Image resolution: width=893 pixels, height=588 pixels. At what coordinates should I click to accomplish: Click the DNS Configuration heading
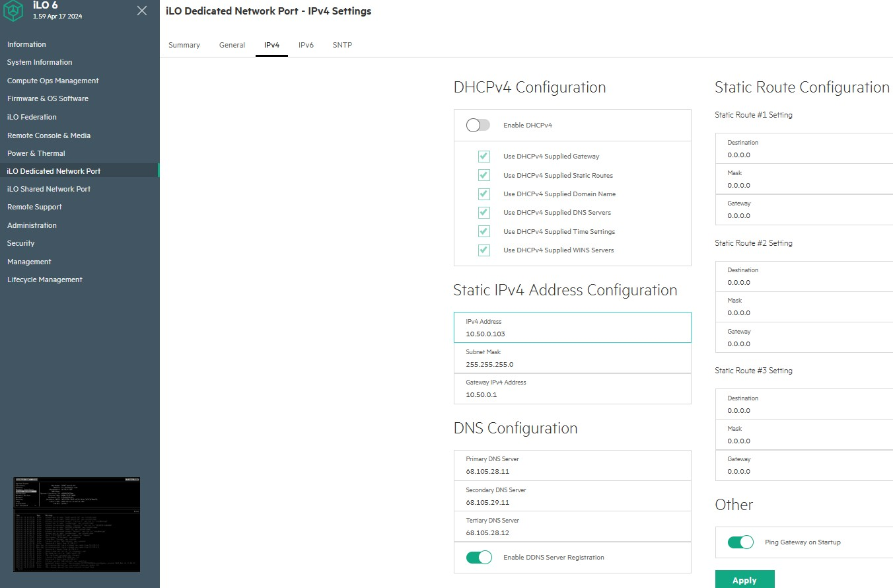(x=516, y=428)
